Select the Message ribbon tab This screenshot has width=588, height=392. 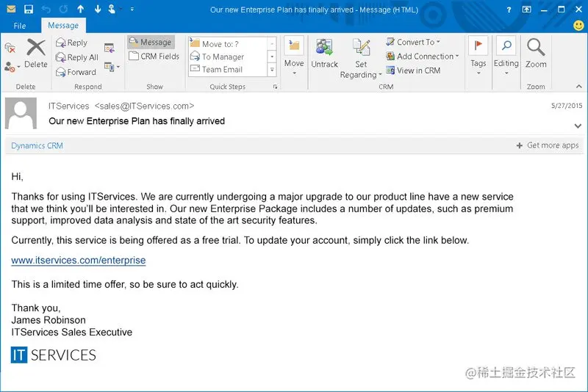[x=63, y=25]
